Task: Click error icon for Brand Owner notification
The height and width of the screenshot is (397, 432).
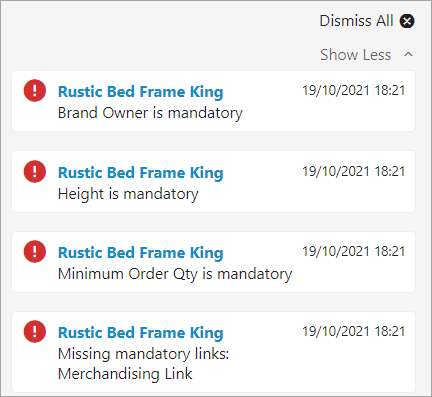Action: [35, 90]
